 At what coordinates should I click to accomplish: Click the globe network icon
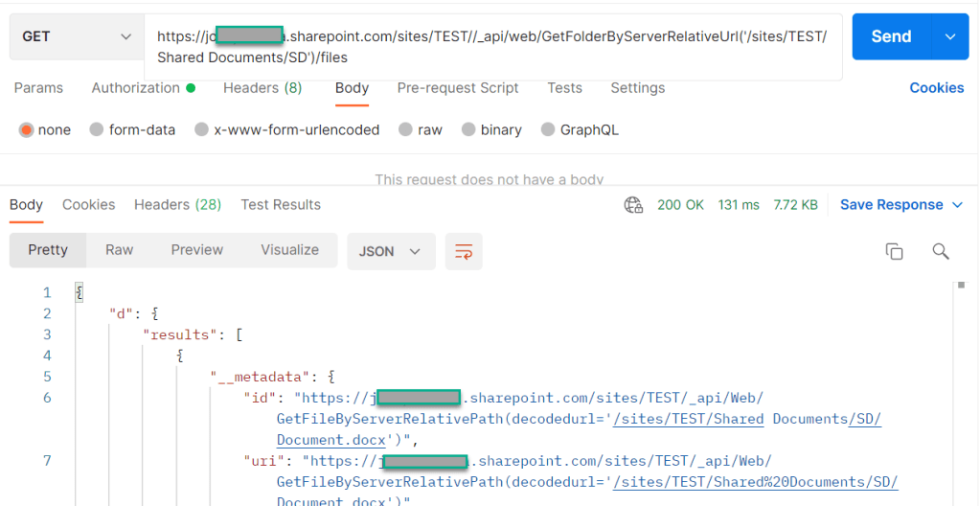[632, 205]
